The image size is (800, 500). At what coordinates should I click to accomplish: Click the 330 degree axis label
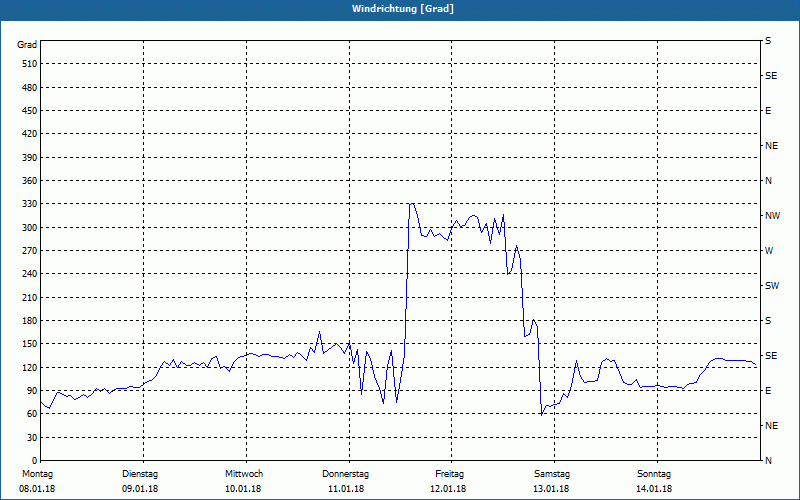tap(30, 204)
